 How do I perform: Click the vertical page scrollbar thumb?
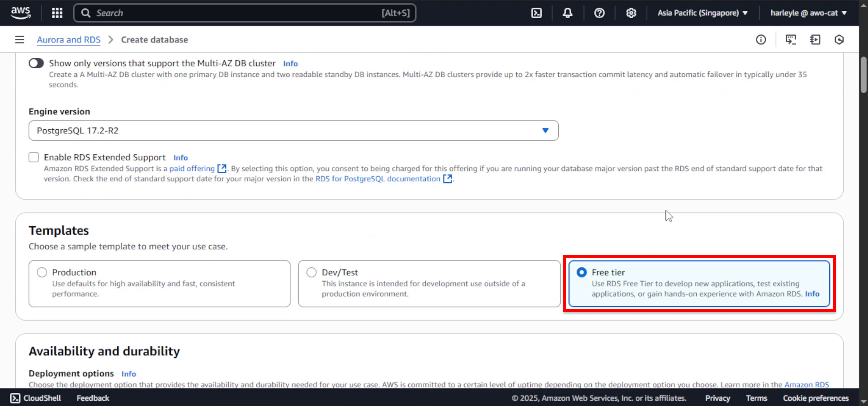point(863,75)
